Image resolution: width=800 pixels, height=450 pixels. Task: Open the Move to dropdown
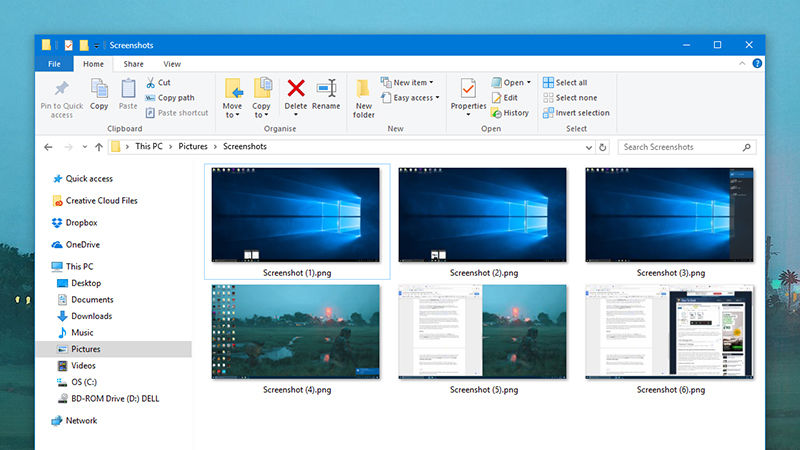tap(232, 110)
